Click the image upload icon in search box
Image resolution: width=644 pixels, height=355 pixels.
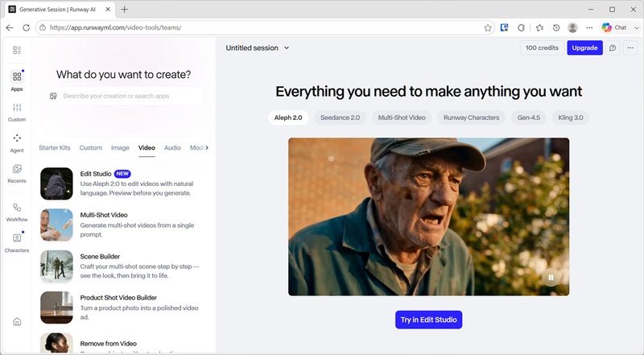pyautogui.click(x=53, y=96)
